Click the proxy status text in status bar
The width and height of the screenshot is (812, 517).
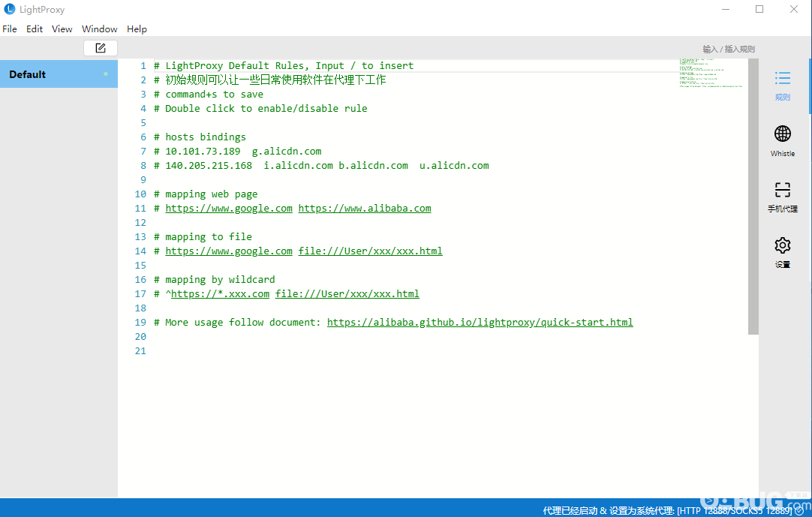point(667,511)
